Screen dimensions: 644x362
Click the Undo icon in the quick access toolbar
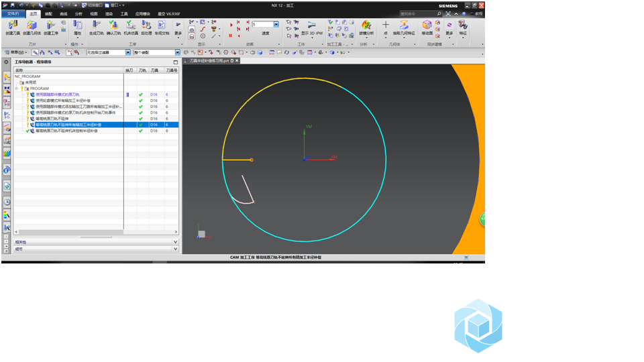[x=21, y=5]
